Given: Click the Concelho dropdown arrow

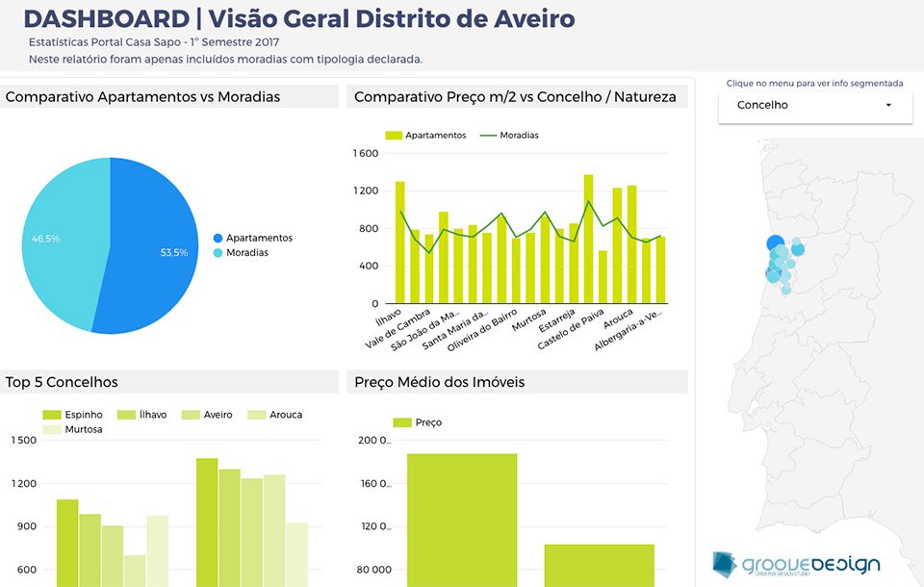Looking at the screenshot, I should 888,106.
